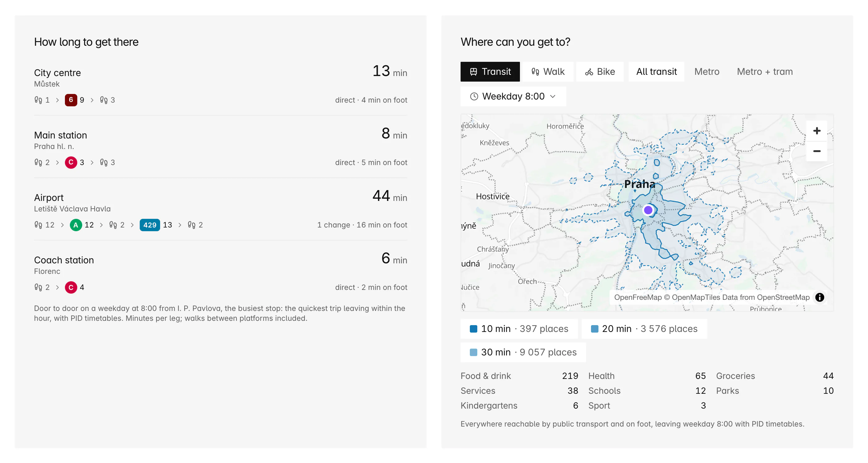Click the first walking icon in Airport row

pos(38,225)
